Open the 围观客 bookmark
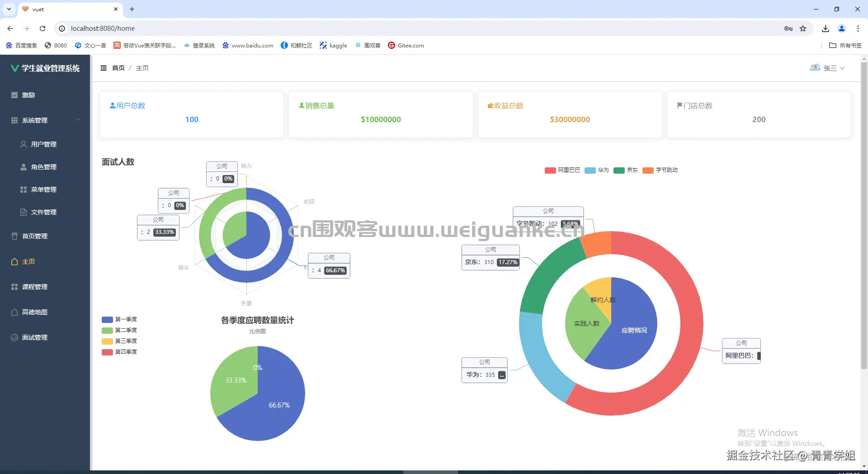Viewport: 868px width, 474px height. [368, 45]
